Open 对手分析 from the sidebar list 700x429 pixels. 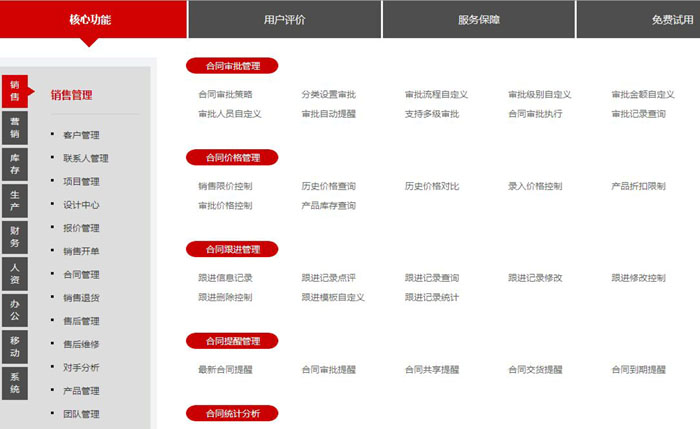(x=81, y=368)
